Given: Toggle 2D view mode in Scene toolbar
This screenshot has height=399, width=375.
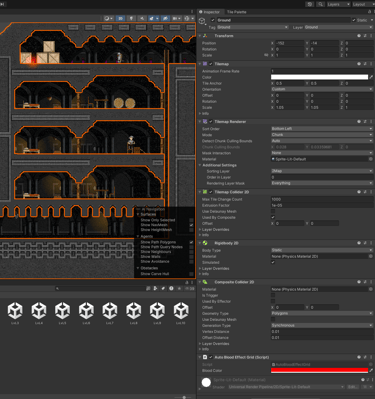Looking at the screenshot, I should (120, 18).
